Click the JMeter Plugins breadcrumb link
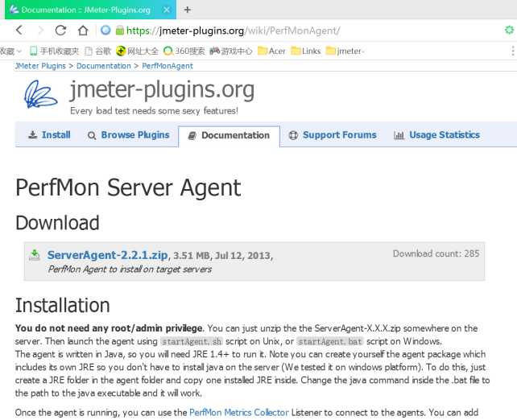 (x=40, y=66)
